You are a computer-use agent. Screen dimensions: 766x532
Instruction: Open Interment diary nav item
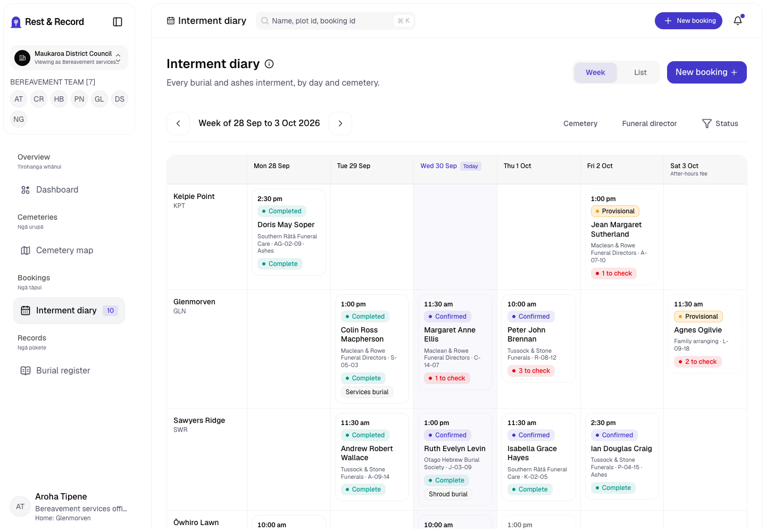pos(69,311)
